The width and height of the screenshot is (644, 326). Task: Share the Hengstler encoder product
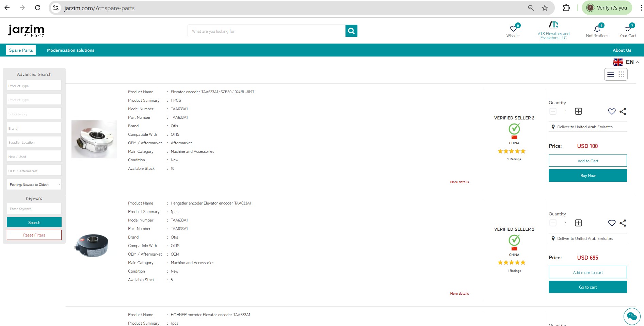click(623, 223)
